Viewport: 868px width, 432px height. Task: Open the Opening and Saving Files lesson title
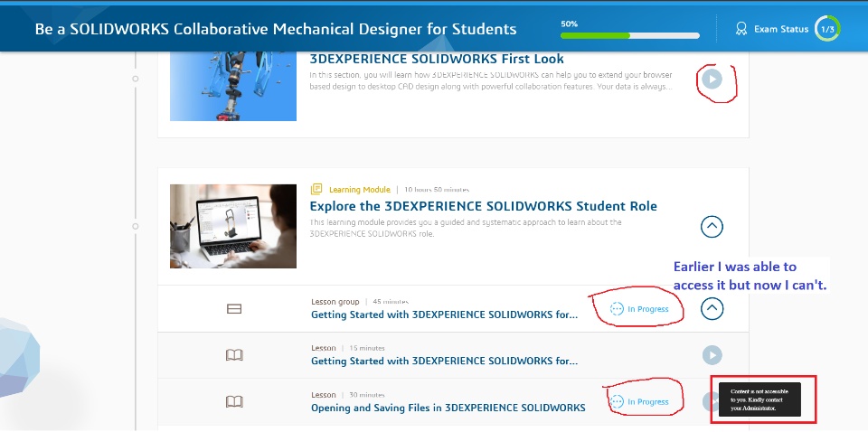448,408
